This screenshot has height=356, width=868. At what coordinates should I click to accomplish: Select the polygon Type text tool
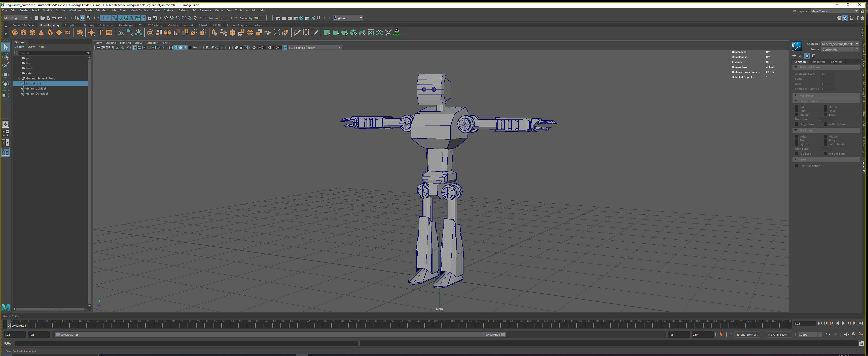[100, 33]
